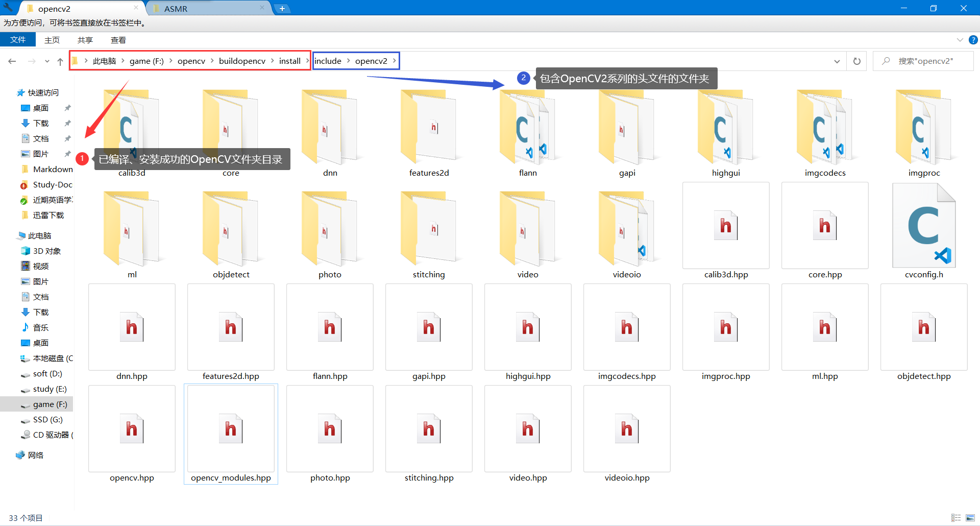Click the search opencv2 box
Viewport: 980px width, 526px height.
coord(923,61)
